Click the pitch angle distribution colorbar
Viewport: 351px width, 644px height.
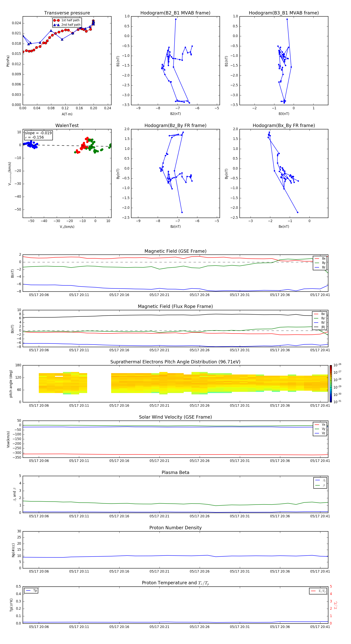[x=331, y=384]
